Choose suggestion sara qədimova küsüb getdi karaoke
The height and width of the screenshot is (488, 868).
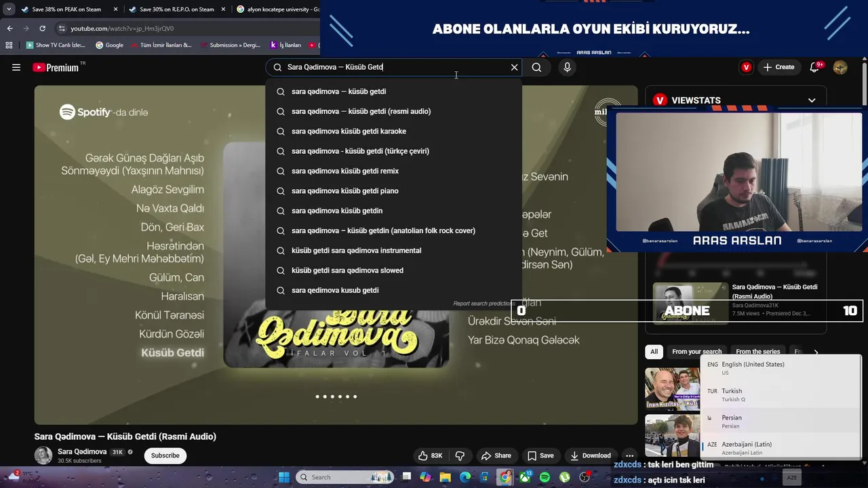pos(394,131)
